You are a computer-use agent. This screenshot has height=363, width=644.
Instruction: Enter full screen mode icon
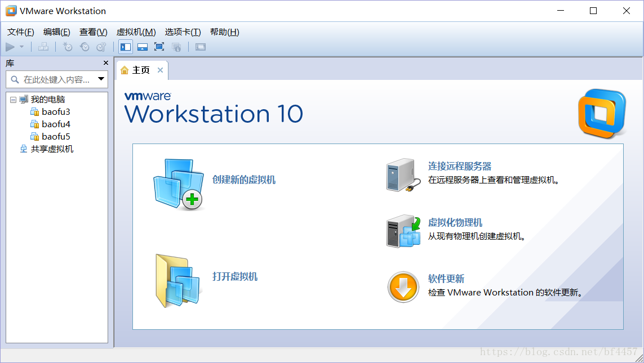coord(159,47)
